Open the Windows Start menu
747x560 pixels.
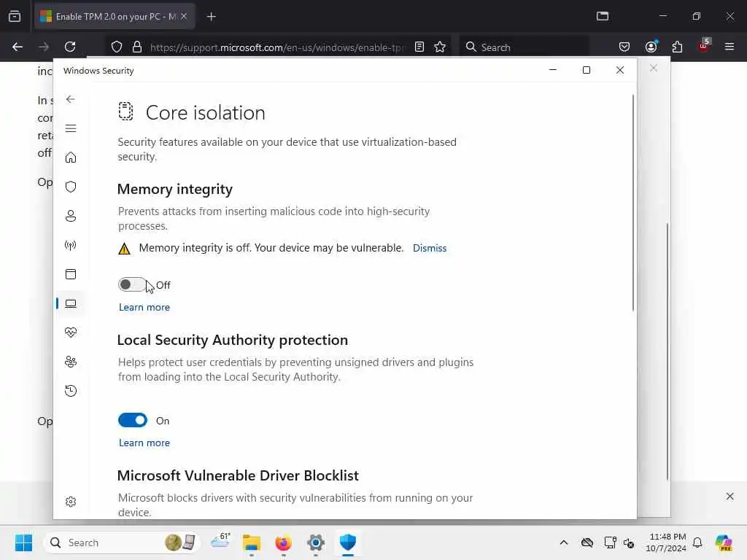point(23,542)
